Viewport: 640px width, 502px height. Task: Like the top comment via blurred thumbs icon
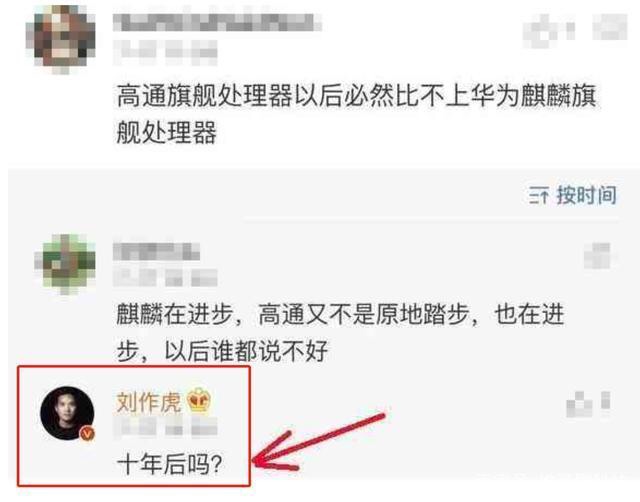tap(549, 27)
